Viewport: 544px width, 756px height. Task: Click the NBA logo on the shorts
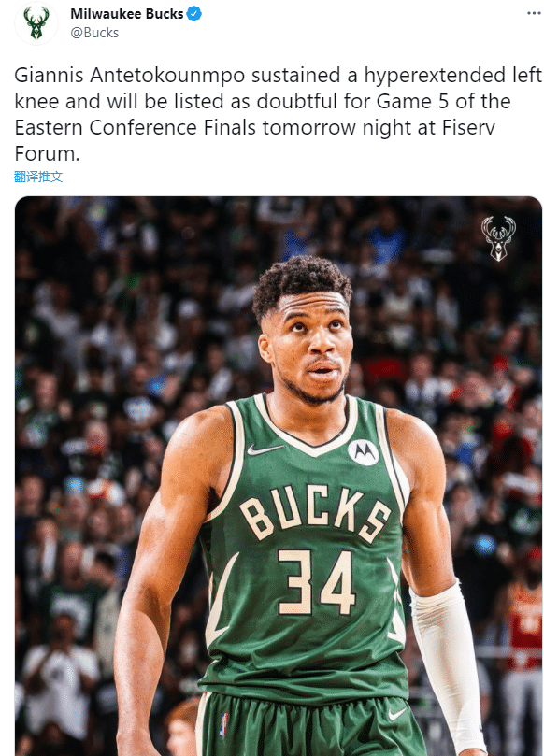pos(223,724)
